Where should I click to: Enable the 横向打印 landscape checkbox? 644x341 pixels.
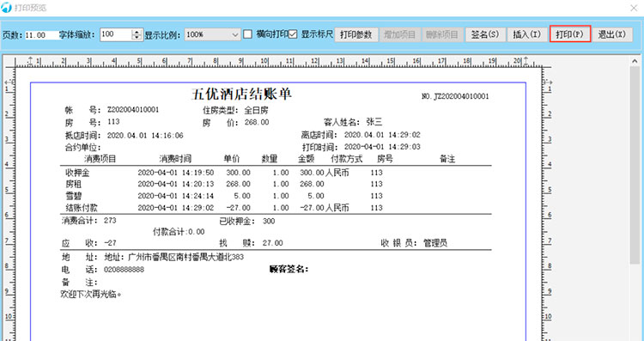tap(247, 34)
